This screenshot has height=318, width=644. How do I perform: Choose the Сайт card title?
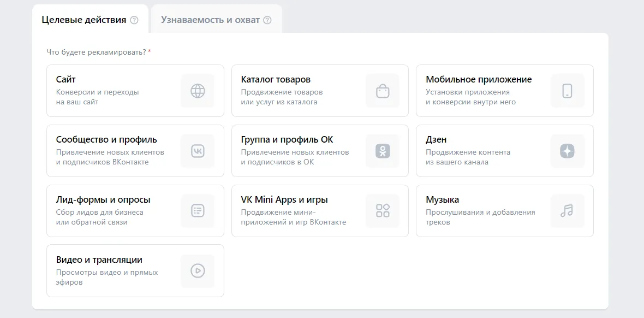point(65,79)
